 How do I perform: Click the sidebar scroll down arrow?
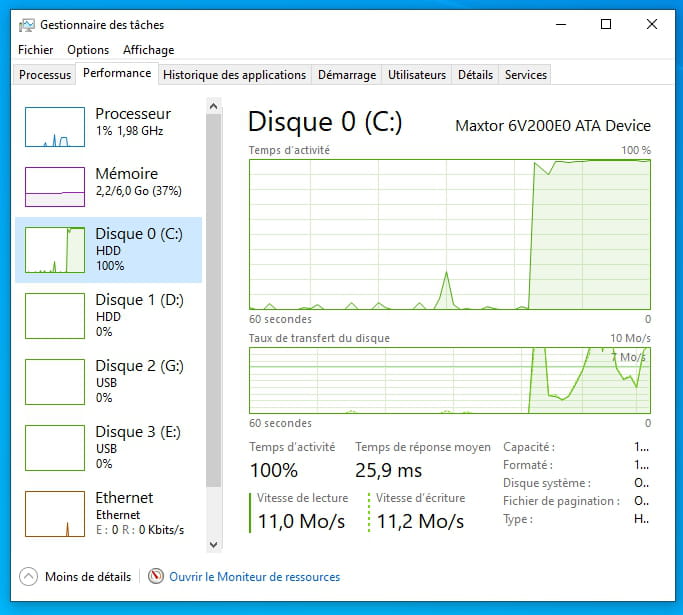(x=213, y=544)
